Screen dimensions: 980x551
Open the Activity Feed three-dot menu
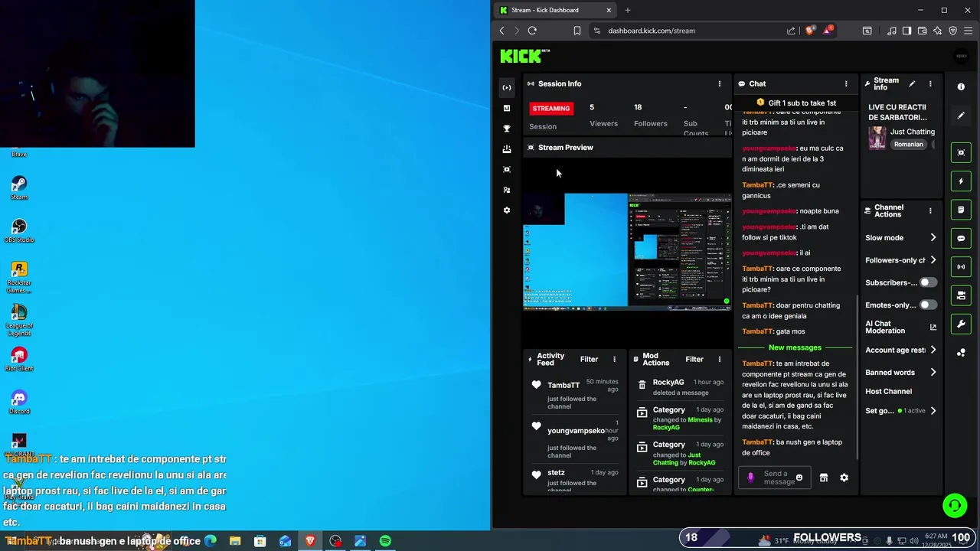[x=614, y=359]
